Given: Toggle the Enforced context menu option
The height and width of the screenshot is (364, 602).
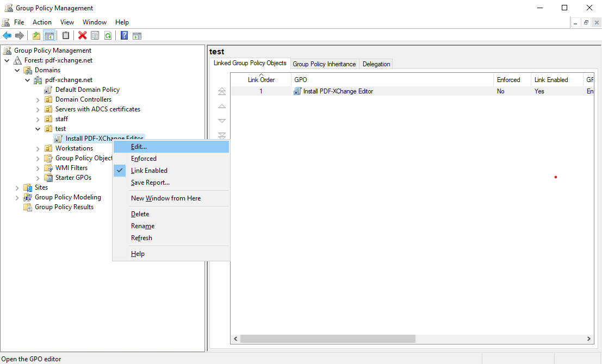Looking at the screenshot, I should (x=144, y=159).
